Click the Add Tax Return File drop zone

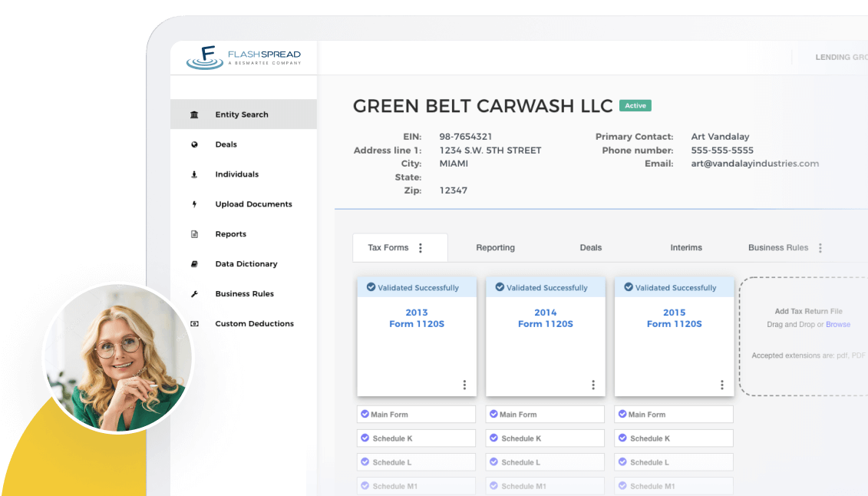pyautogui.click(x=804, y=336)
